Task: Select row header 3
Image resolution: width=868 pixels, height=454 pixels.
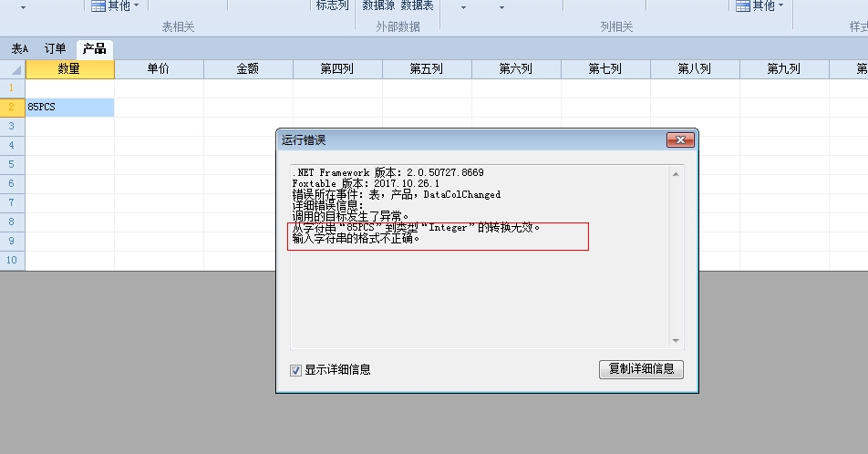Action: pyautogui.click(x=12, y=126)
